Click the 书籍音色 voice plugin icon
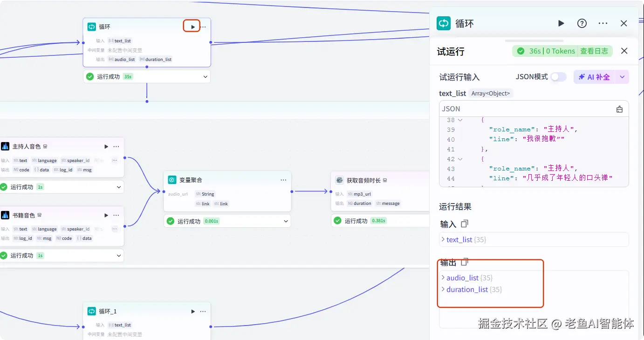Screen dimensions: 644x340 coord(5,215)
